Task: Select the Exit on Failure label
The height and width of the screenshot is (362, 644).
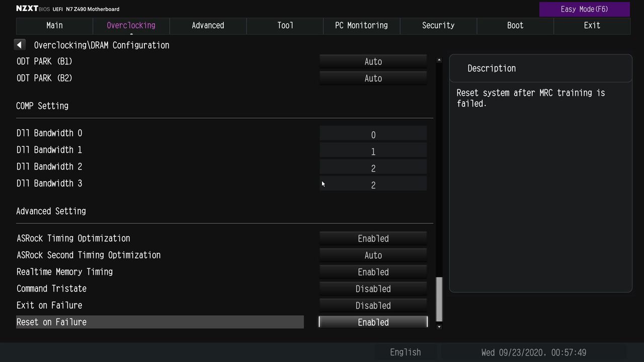Action: pos(49,305)
